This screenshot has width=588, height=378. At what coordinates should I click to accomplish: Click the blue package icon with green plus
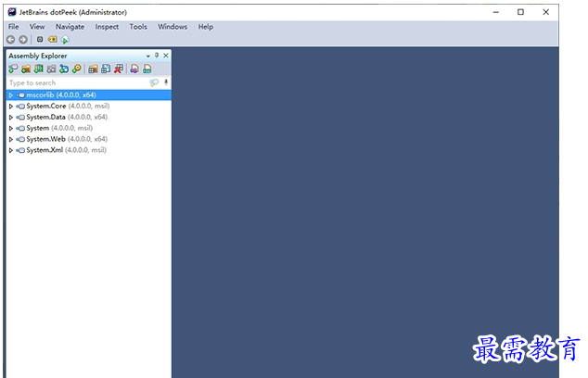tap(64, 69)
